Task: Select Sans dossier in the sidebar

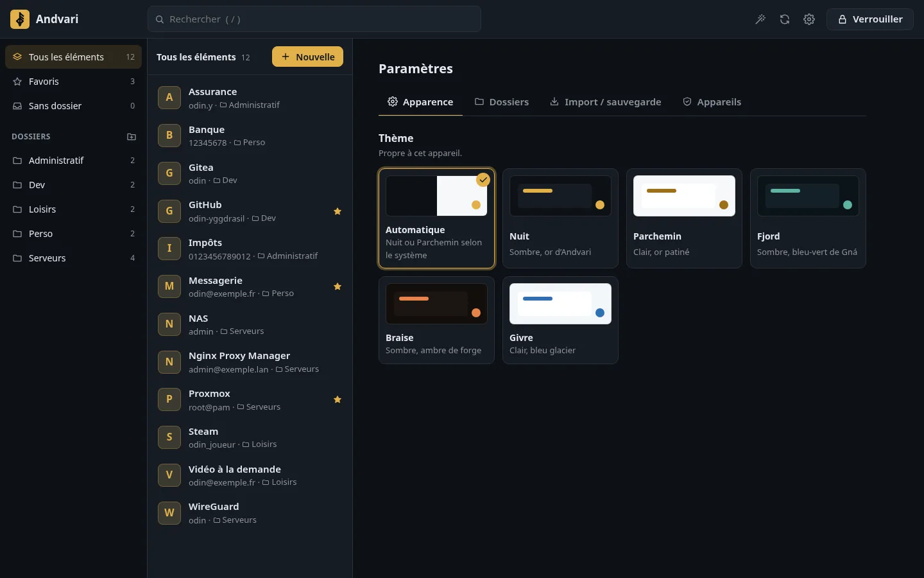Action: click(73, 106)
